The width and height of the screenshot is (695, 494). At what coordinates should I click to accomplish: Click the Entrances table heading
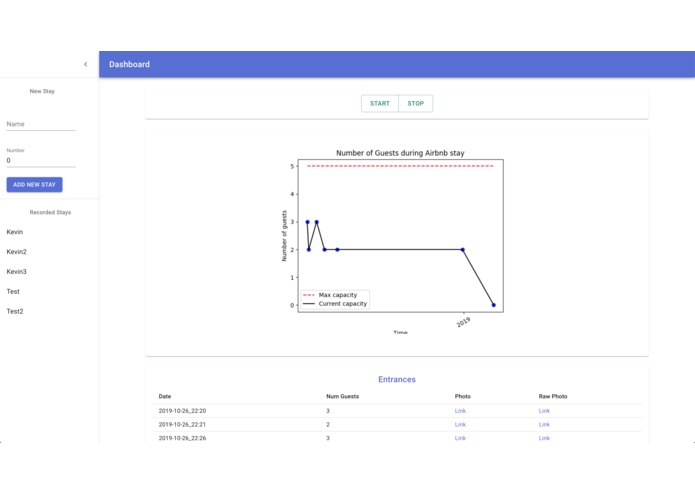tap(397, 379)
